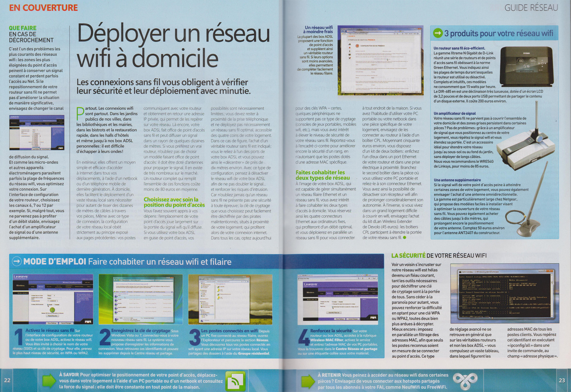Screen dimensions: 571x392
Task: Click the white looped-knot logo near page 23
Action: click(x=465, y=381)
